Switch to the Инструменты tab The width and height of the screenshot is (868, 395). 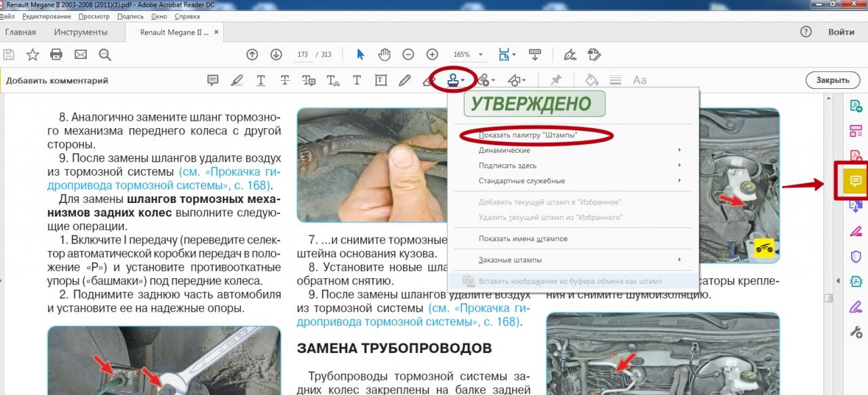point(81,32)
